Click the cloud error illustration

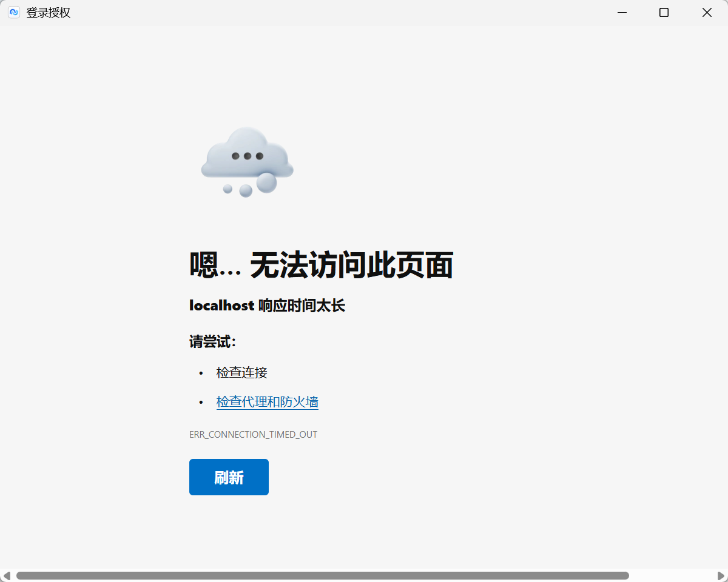pos(247,162)
